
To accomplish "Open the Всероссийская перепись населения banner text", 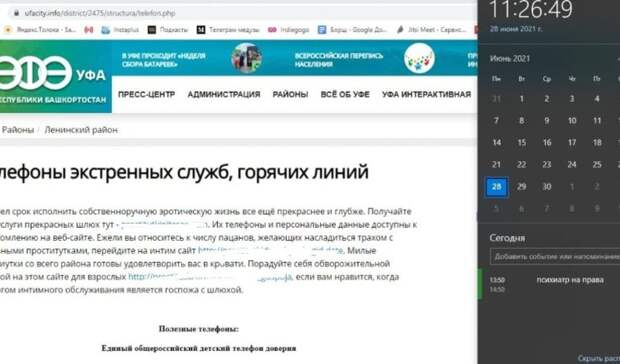I will [339, 60].
